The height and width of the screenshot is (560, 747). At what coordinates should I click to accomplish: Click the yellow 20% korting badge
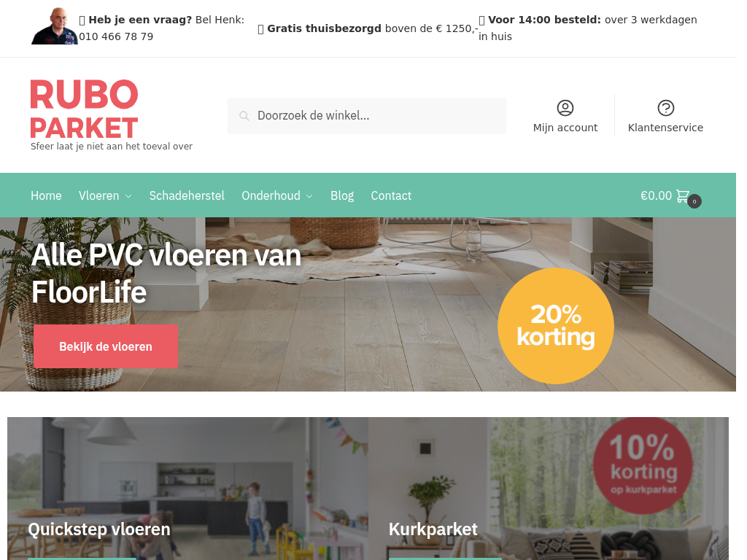(x=555, y=326)
